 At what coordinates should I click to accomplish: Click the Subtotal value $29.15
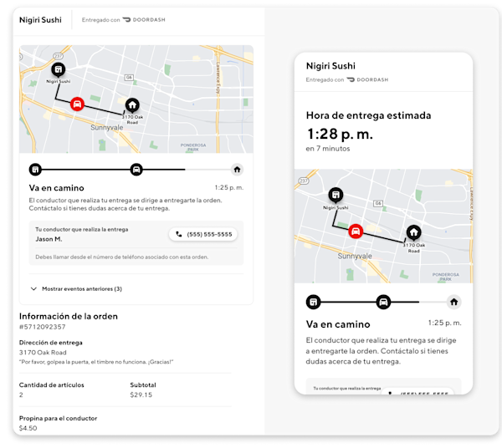tap(141, 395)
